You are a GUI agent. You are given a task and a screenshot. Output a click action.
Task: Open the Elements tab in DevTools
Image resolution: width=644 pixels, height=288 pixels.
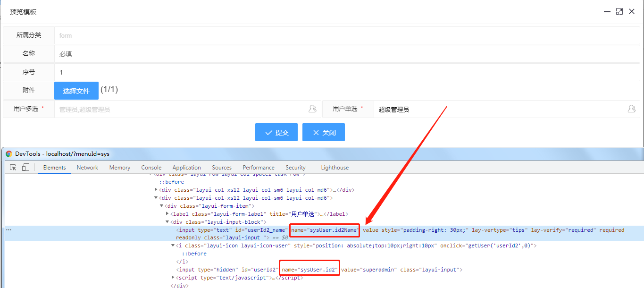[x=54, y=167]
